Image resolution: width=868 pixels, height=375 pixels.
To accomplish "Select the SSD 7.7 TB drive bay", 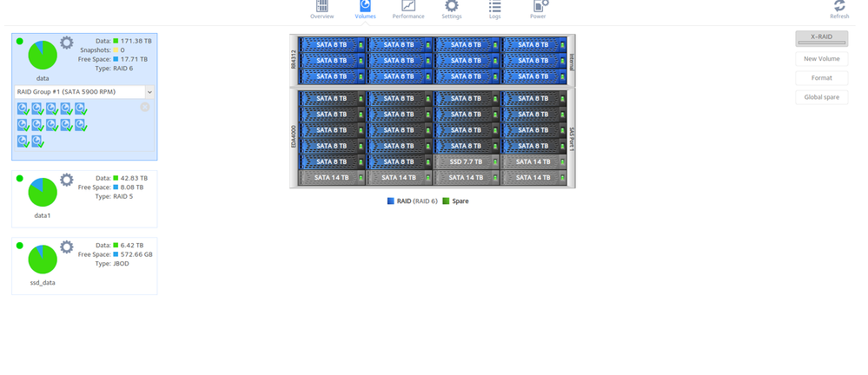I will point(467,162).
